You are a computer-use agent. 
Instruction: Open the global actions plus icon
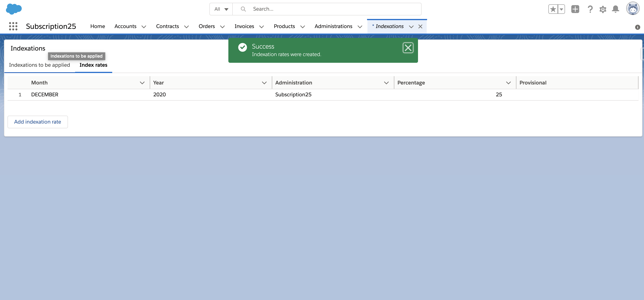click(x=575, y=9)
